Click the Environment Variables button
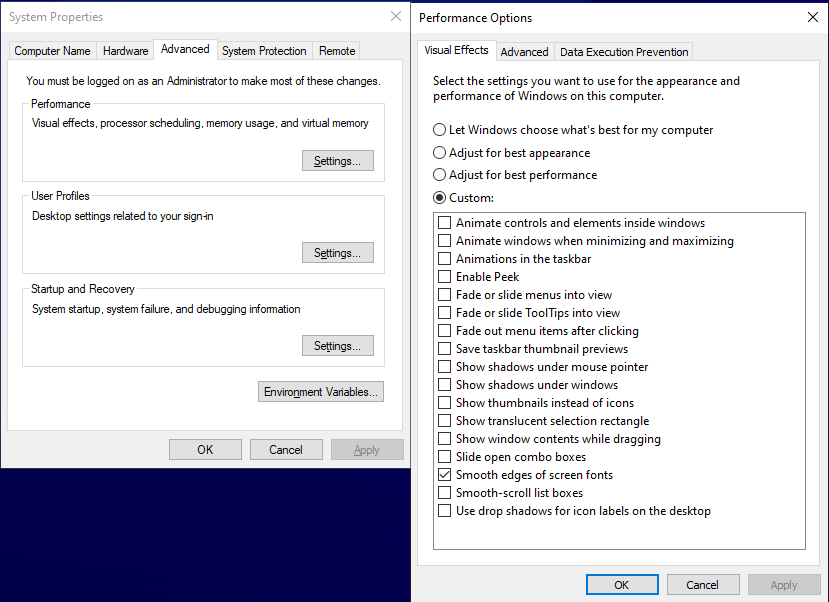Image resolution: width=829 pixels, height=602 pixels. 321,392
